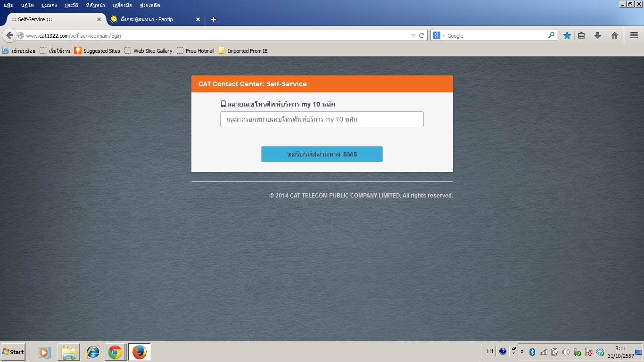Open the downloads arrow icon
Image resolution: width=644 pixels, height=362 pixels.
click(598, 35)
